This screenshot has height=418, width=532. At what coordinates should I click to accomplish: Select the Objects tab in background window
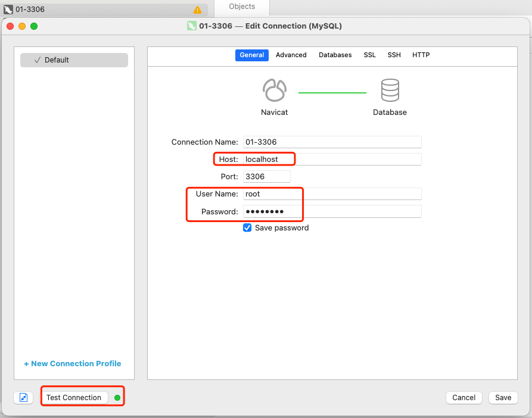[242, 7]
